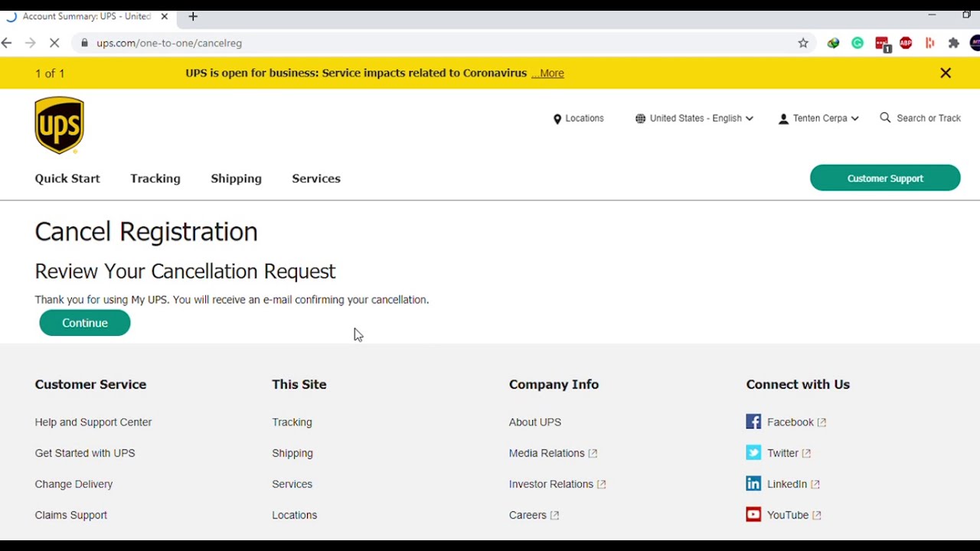Open the Quick Start menu
The image size is (980, 551).
pyautogui.click(x=67, y=179)
